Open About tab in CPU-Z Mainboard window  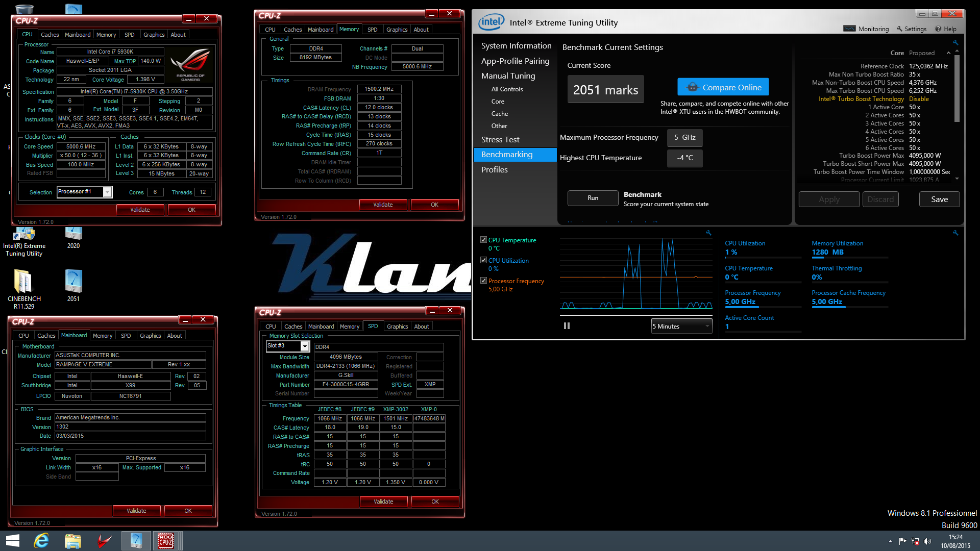(175, 335)
